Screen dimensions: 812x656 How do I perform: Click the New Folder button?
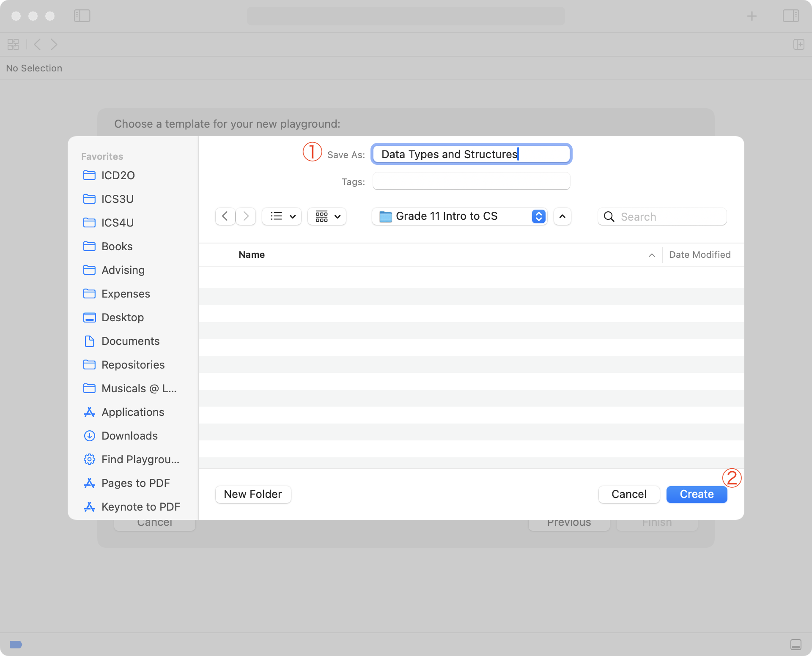click(253, 494)
